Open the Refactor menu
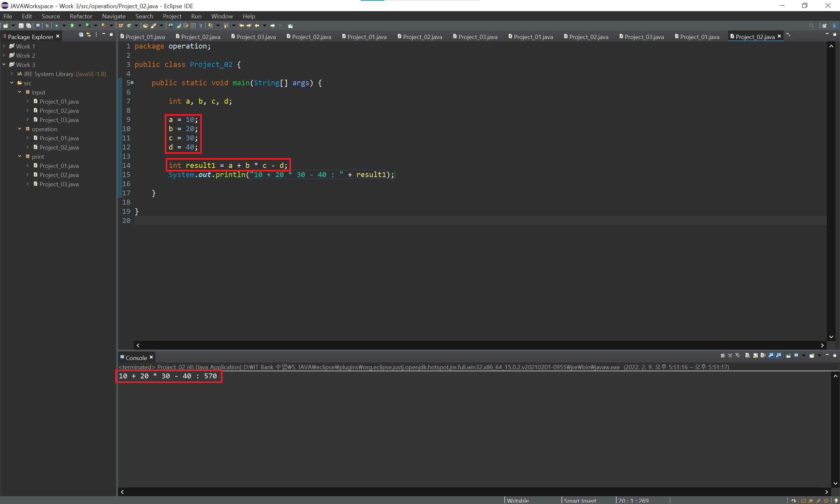Screen dimensions: 840x504 coord(80,16)
